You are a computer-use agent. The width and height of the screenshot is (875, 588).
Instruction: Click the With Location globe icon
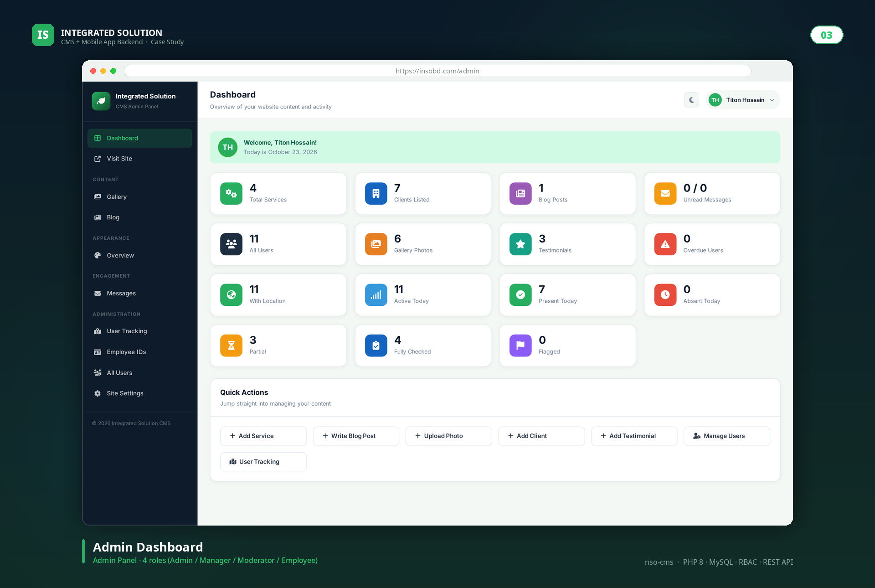tap(231, 295)
